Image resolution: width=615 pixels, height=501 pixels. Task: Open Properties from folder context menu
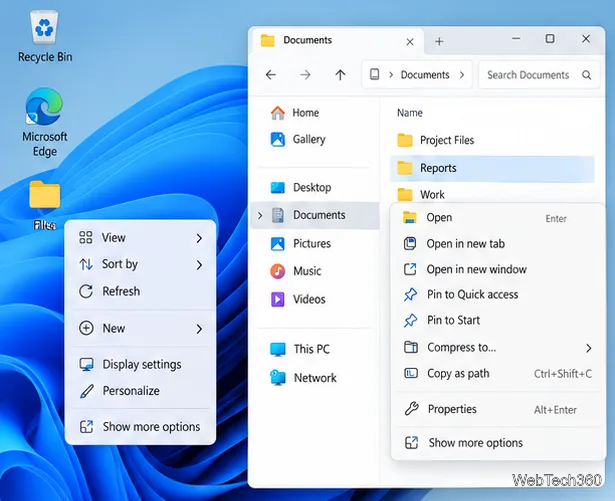pyautogui.click(x=498, y=409)
